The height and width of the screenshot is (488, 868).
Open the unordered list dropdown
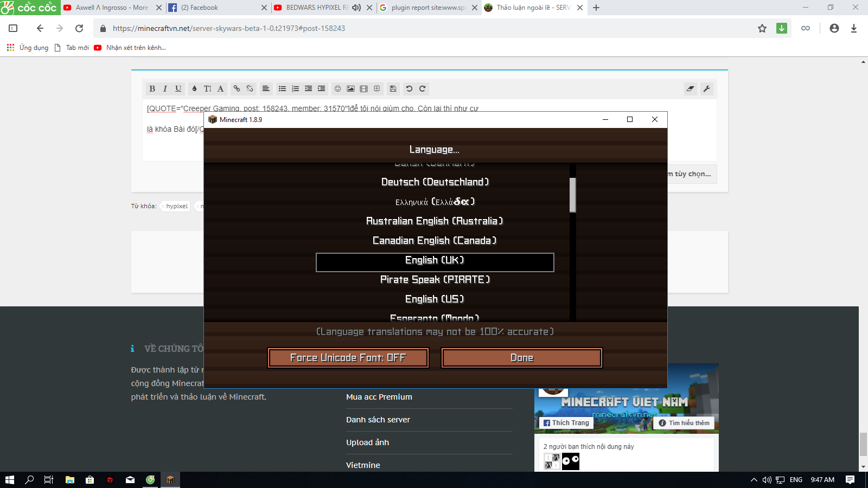tap(282, 88)
